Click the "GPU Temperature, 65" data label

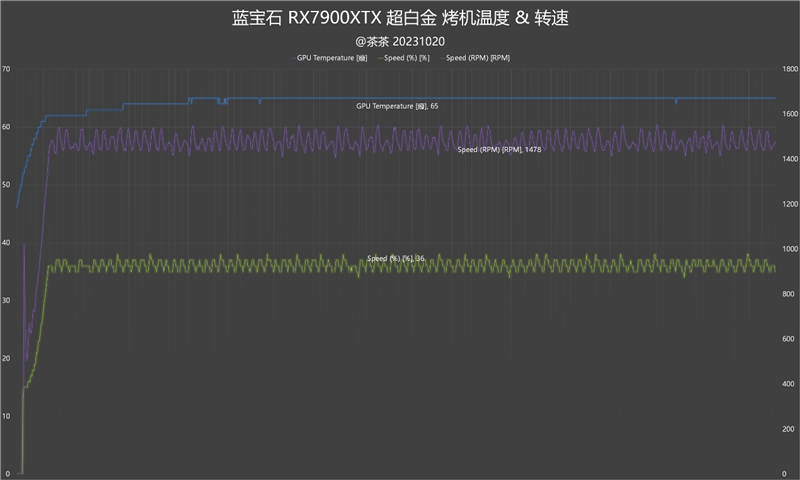[397, 105]
